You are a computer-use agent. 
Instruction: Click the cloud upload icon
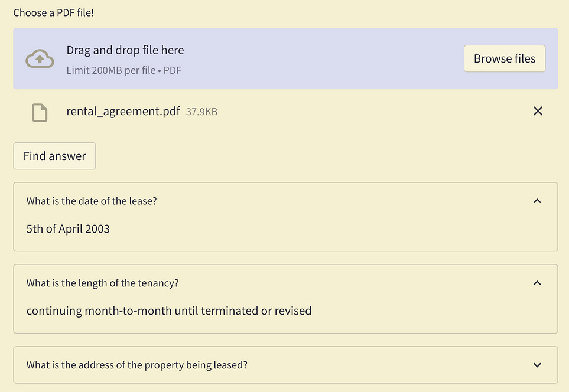point(39,58)
